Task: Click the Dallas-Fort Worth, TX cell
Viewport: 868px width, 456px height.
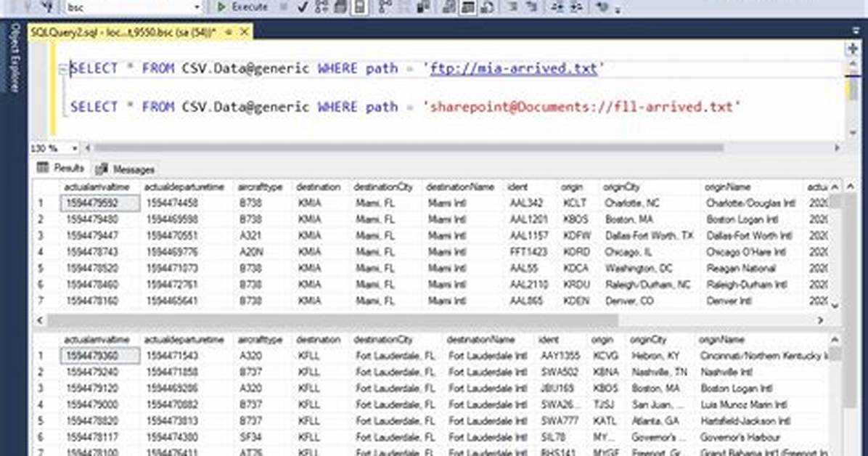Action: pyautogui.click(x=649, y=235)
